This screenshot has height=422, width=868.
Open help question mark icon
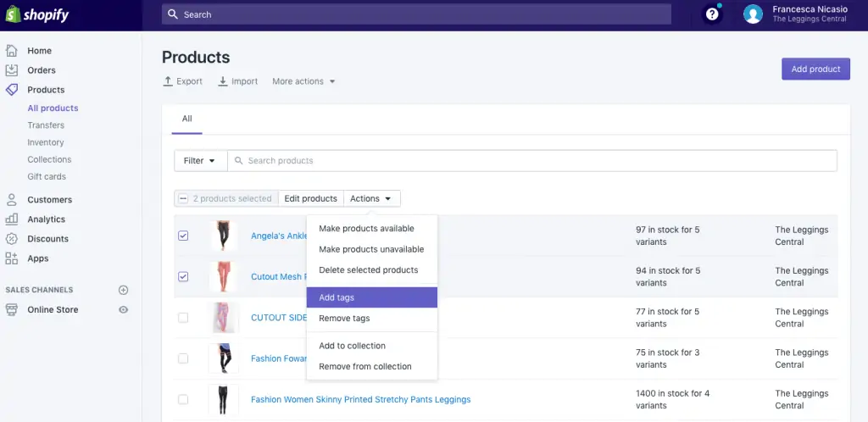[x=712, y=14]
